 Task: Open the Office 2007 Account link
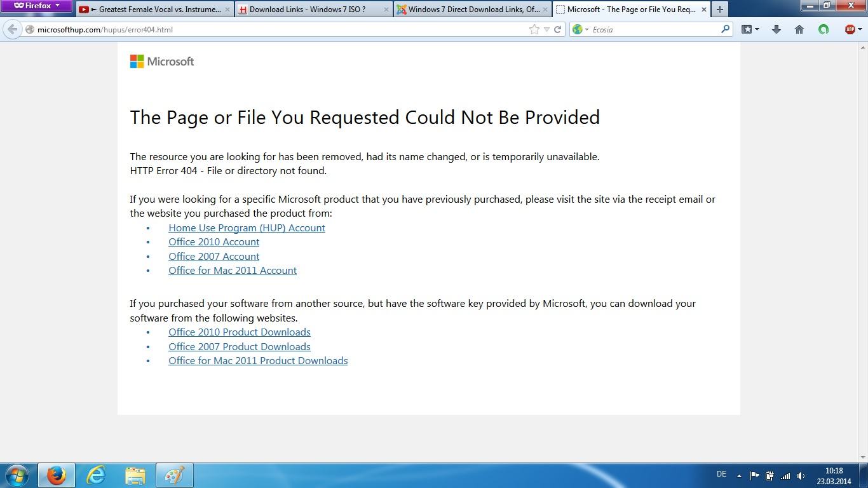pos(214,256)
